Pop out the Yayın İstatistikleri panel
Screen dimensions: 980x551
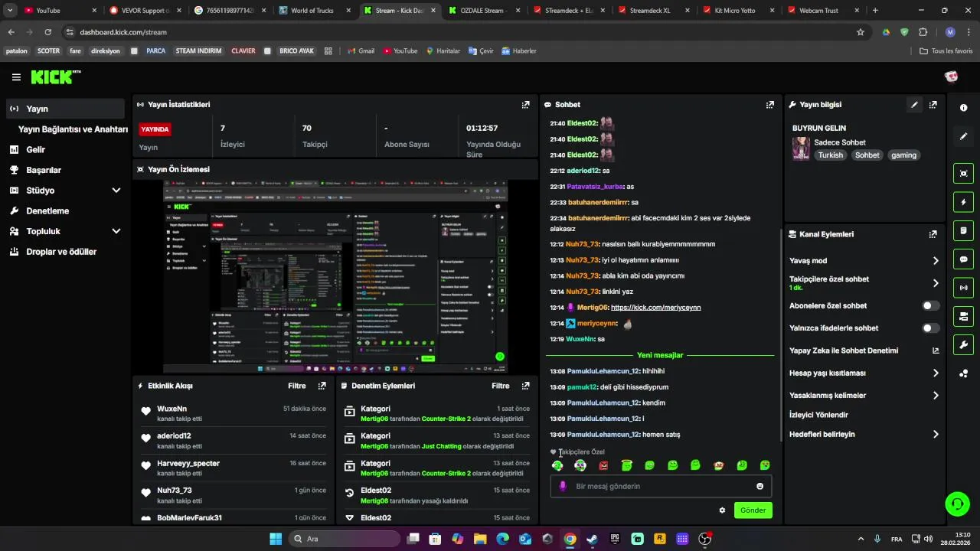tap(525, 105)
